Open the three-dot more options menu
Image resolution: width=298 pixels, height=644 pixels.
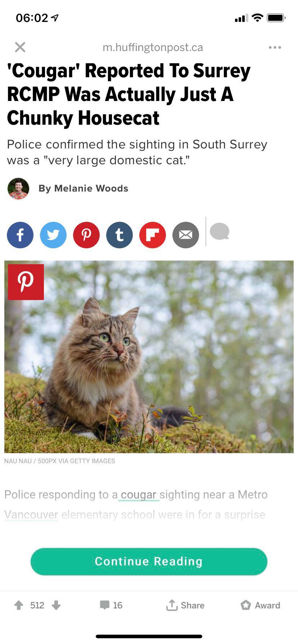275,47
